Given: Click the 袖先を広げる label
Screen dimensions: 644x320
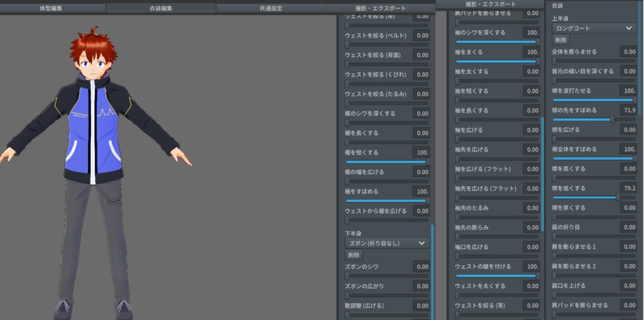Looking at the screenshot, I should click(x=472, y=150).
